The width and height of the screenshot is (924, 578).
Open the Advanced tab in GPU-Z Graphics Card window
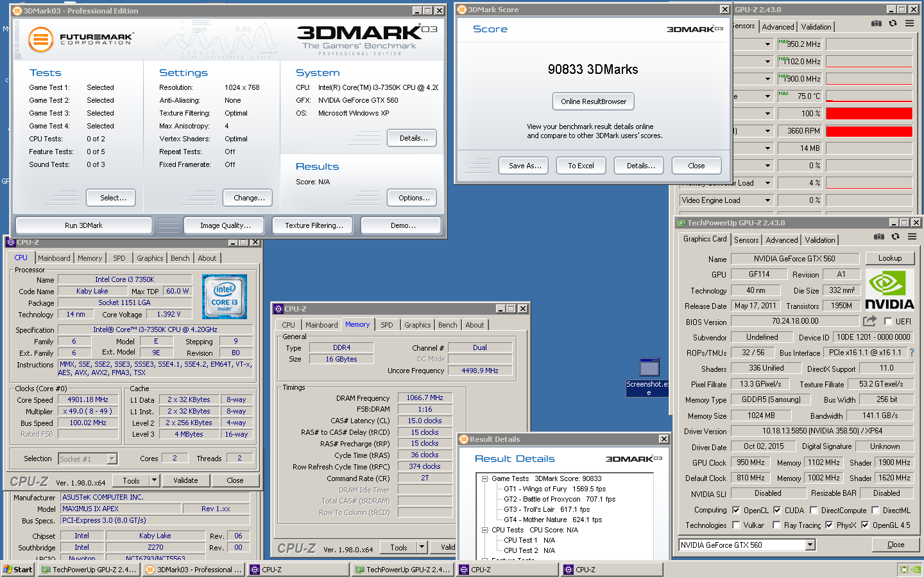pos(782,240)
